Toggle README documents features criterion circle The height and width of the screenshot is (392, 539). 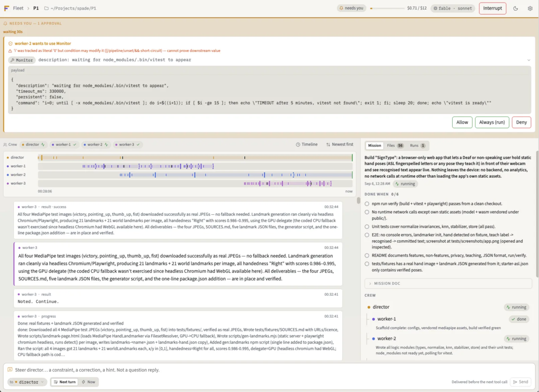coord(367,255)
